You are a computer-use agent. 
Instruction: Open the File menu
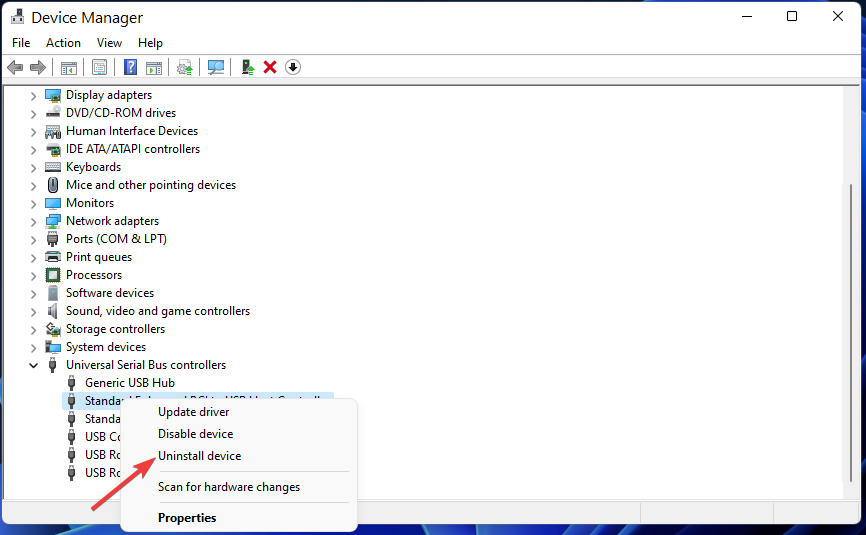21,43
